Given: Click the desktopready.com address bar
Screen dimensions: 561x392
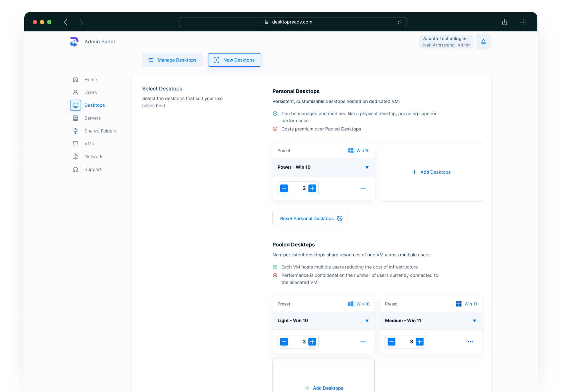Looking at the screenshot, I should coord(292,22).
